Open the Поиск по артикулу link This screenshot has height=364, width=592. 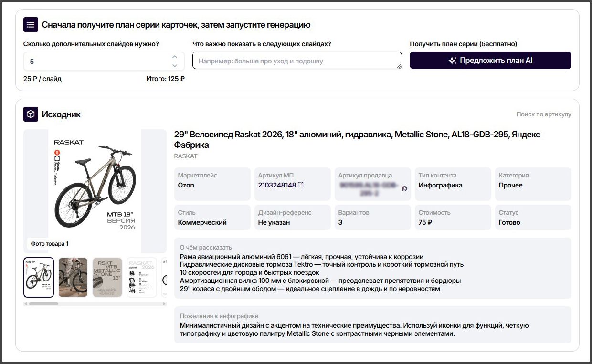point(544,114)
